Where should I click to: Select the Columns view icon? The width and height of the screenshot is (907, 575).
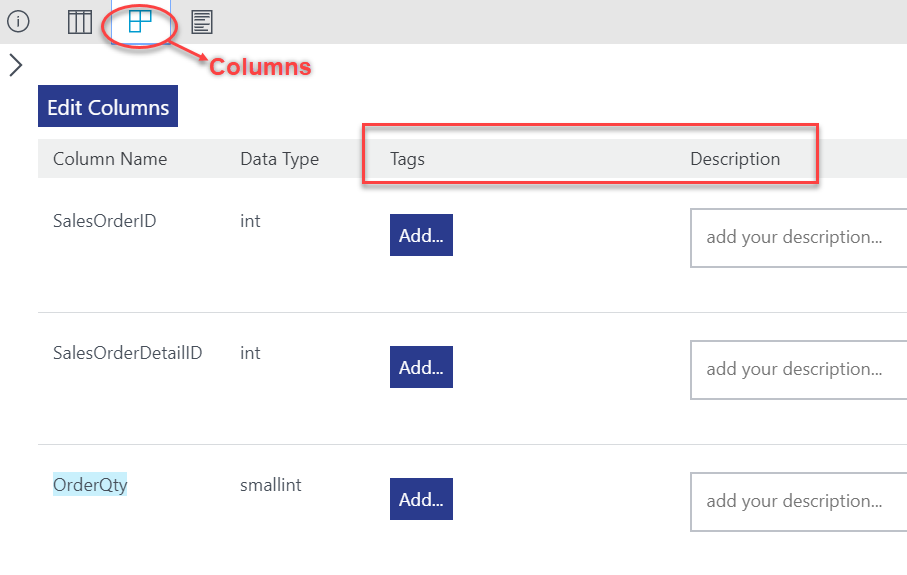click(140, 21)
